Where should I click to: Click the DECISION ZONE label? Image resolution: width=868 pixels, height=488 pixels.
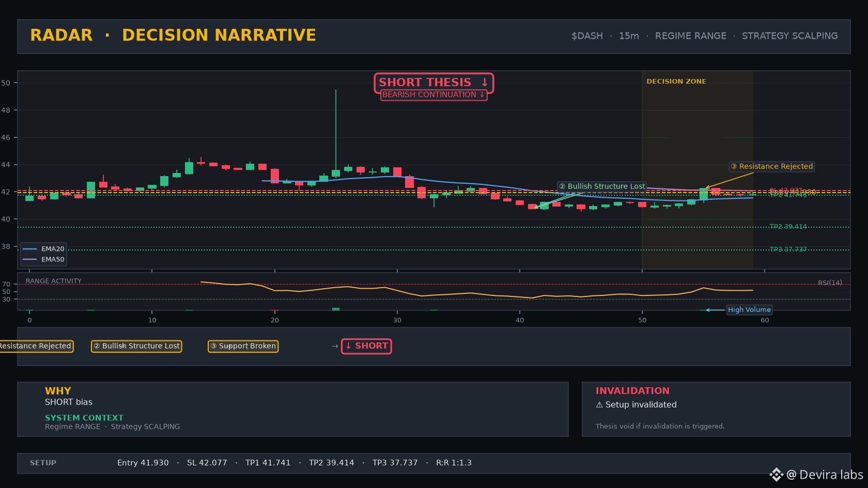676,82
